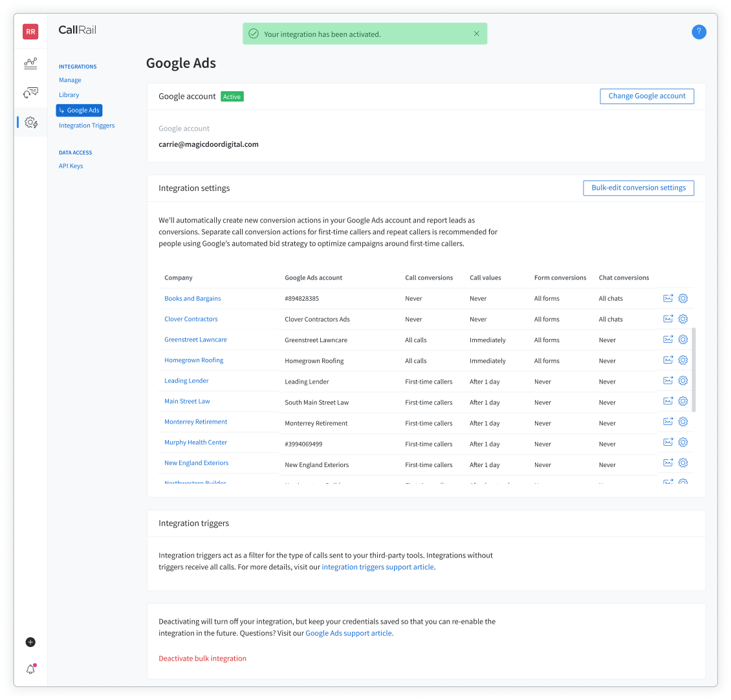Image resolution: width=731 pixels, height=700 pixels.
Task: Open Monterrey Retirement company link
Action: (x=196, y=422)
